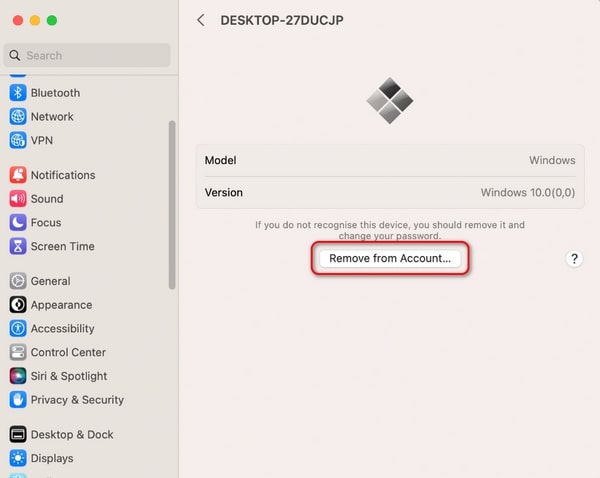Click the sidebar vertical scrollbar
Screen dimensions: 600x478
(x=172, y=205)
